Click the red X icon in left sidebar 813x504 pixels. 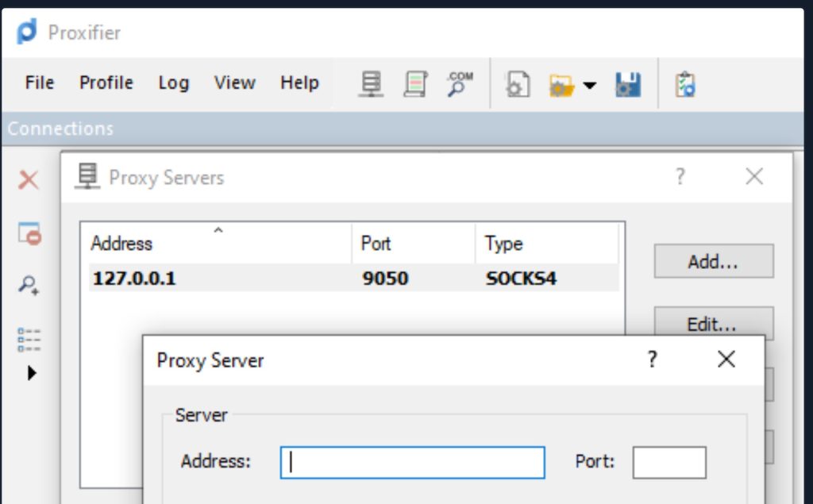pos(29,180)
